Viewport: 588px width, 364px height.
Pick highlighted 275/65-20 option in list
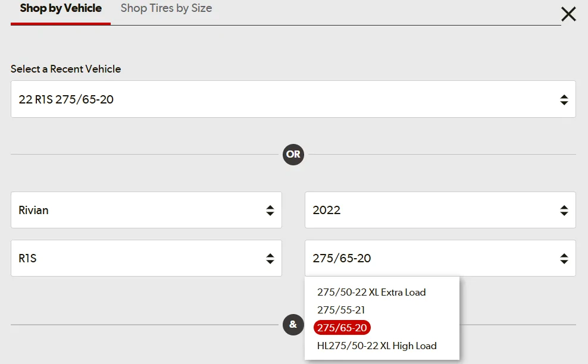coord(342,328)
